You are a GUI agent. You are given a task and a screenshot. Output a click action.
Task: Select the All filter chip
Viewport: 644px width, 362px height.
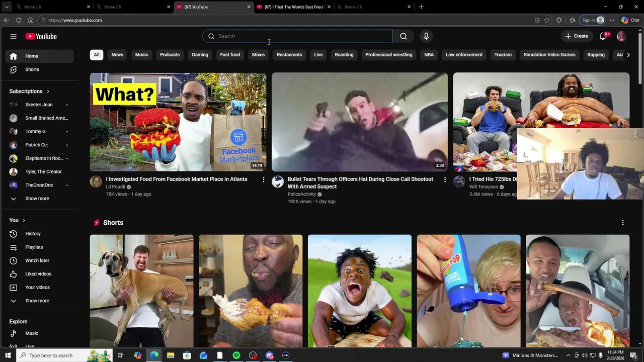click(97, 55)
